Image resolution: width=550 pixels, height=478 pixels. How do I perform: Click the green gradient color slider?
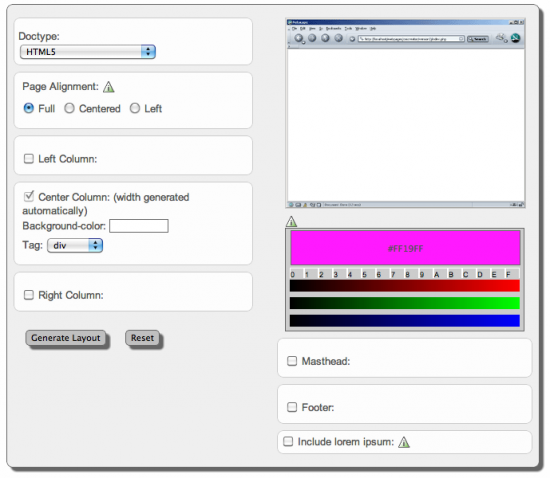(x=405, y=303)
